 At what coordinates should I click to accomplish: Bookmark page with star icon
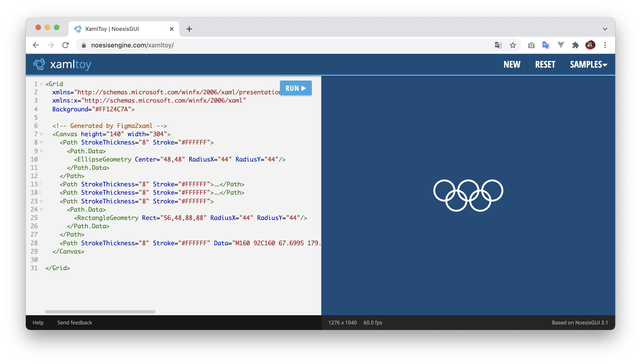point(513,45)
